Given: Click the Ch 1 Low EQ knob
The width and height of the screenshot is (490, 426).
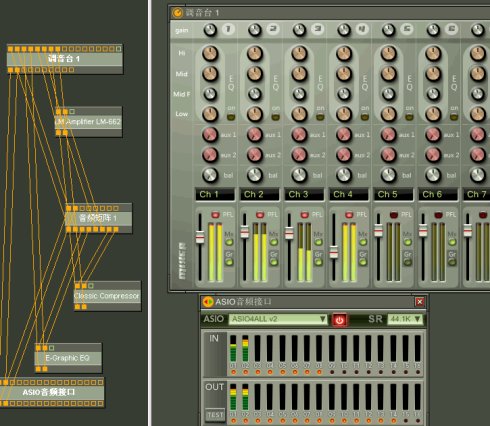Looking at the screenshot, I should 210,114.
